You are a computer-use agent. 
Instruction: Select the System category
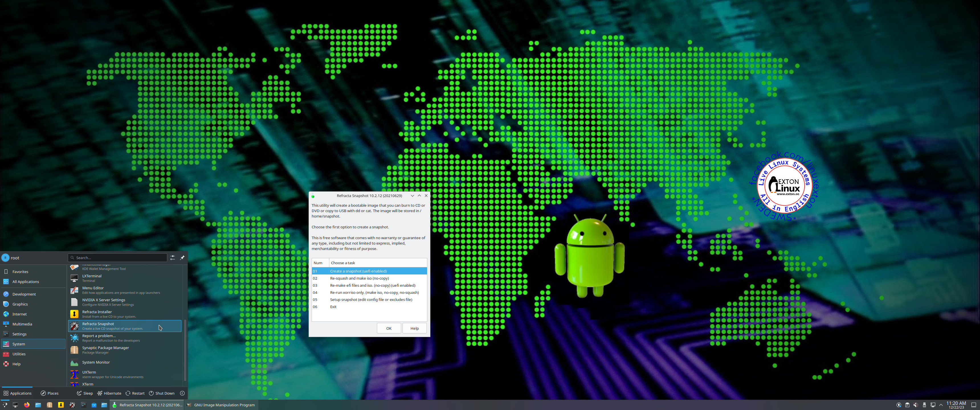(x=34, y=344)
